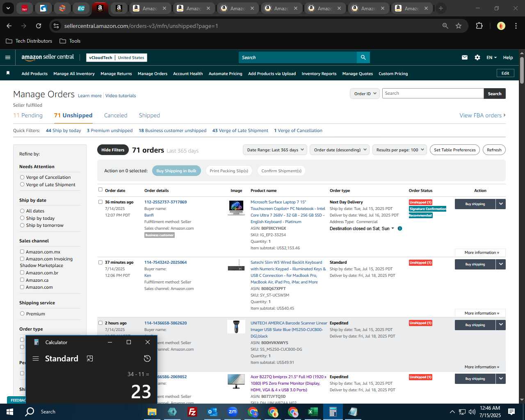Click the bookmark icon in nav bar

pyautogui.click(x=8, y=73)
